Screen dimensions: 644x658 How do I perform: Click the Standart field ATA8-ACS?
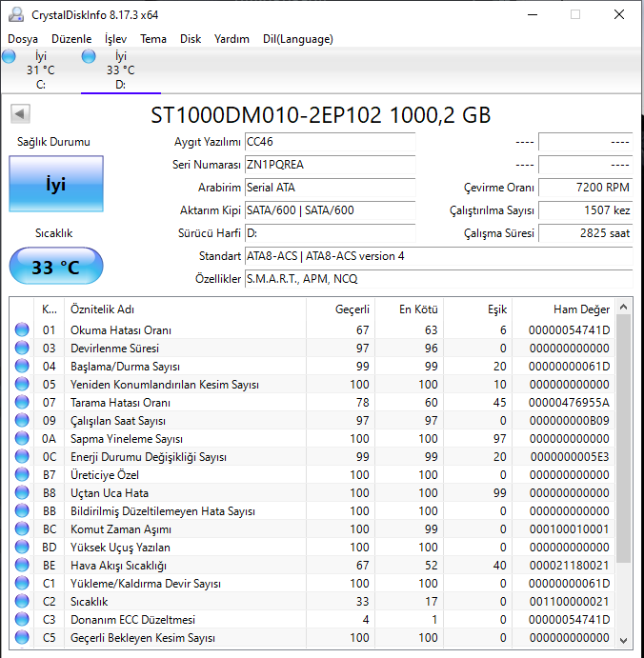tap(439, 256)
